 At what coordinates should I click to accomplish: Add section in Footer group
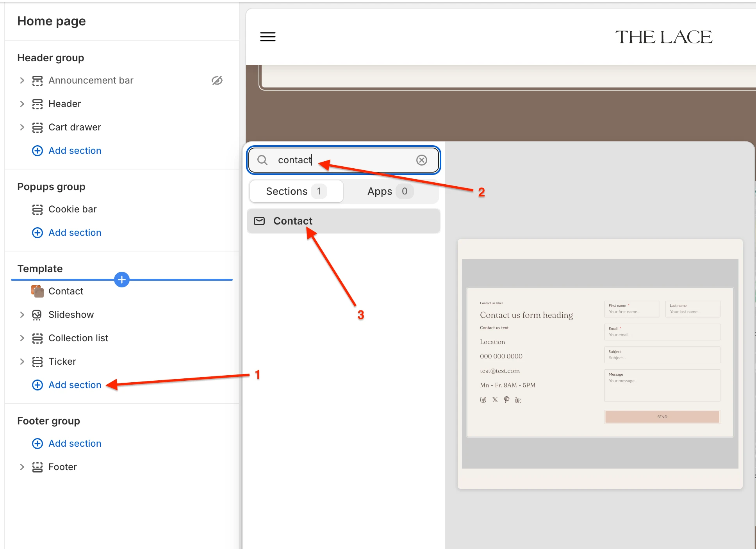(x=67, y=444)
